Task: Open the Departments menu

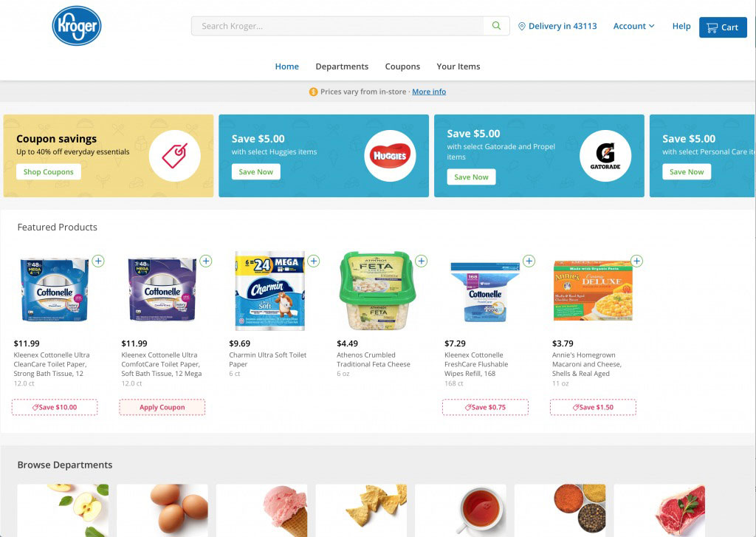Action: point(342,66)
